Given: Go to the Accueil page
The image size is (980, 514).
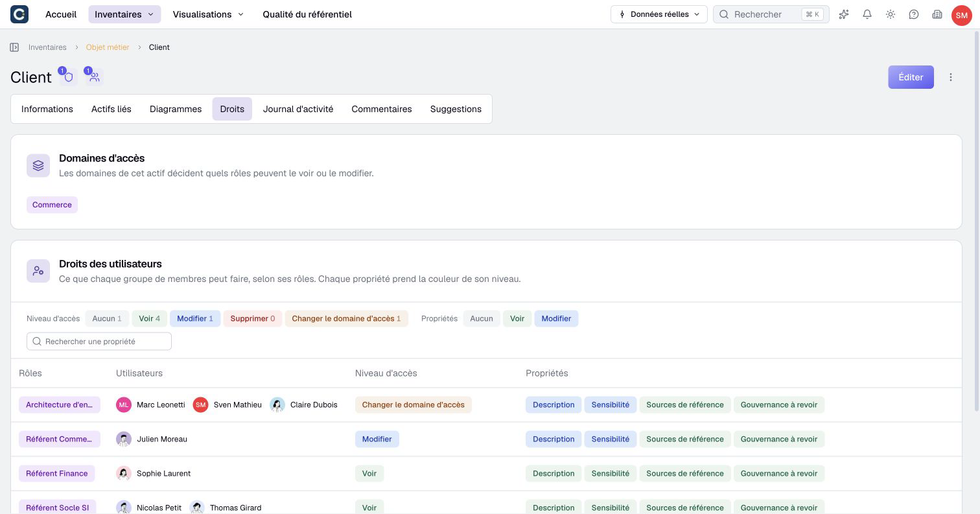Looking at the screenshot, I should click(x=61, y=14).
